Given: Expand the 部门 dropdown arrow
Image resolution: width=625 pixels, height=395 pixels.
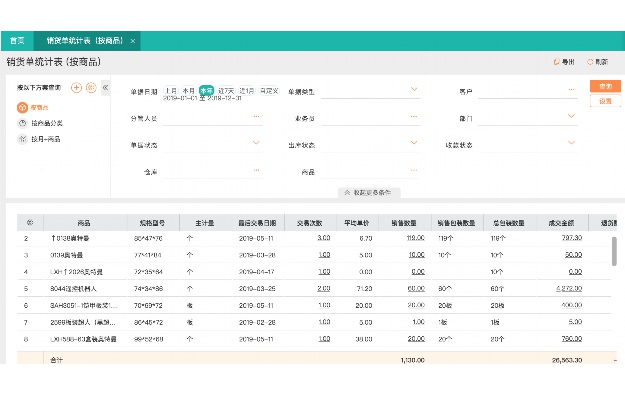Looking at the screenshot, I should tap(571, 116).
